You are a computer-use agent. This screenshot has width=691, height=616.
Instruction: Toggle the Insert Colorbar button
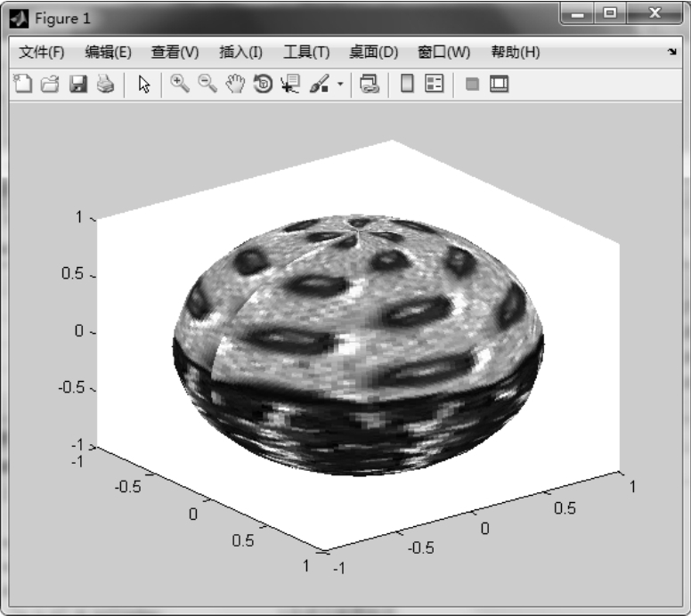[x=407, y=85]
